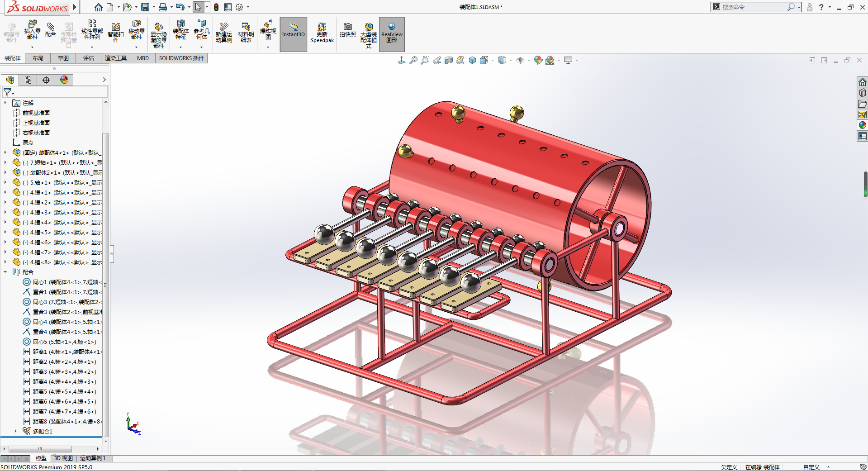Image resolution: width=868 pixels, height=471 pixels.
Task: Open the Design Library task pane icon
Action: 863,93
